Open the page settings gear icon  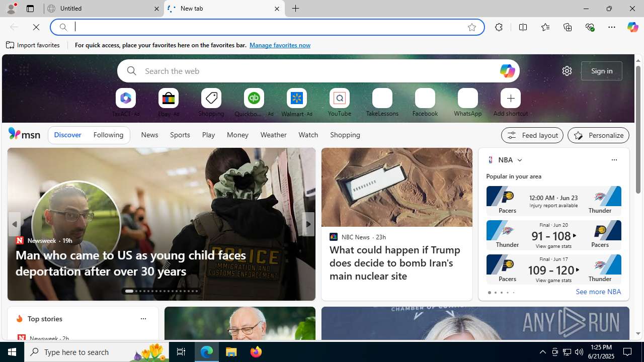567,71
